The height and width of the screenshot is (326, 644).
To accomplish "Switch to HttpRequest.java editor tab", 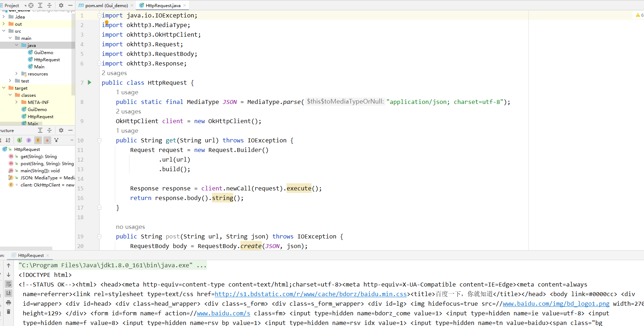I will tap(163, 5).
